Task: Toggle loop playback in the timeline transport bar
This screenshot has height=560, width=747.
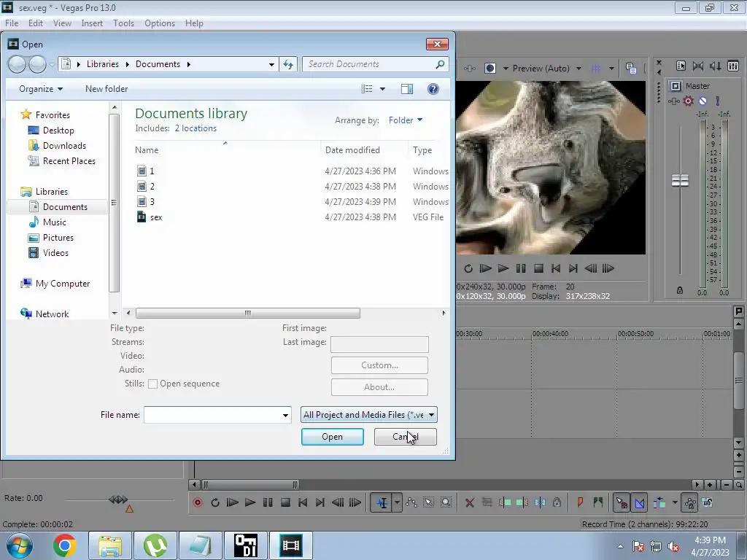Action: (x=215, y=502)
